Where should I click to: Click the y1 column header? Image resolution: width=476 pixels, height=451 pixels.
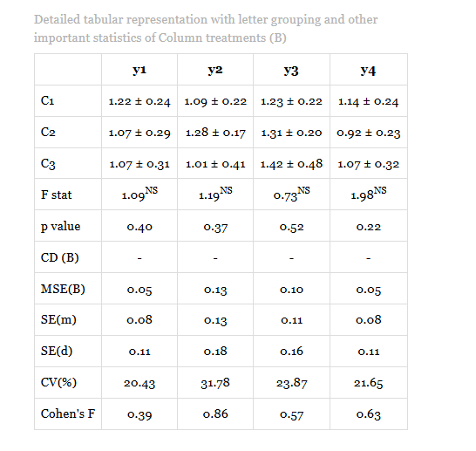click(139, 70)
